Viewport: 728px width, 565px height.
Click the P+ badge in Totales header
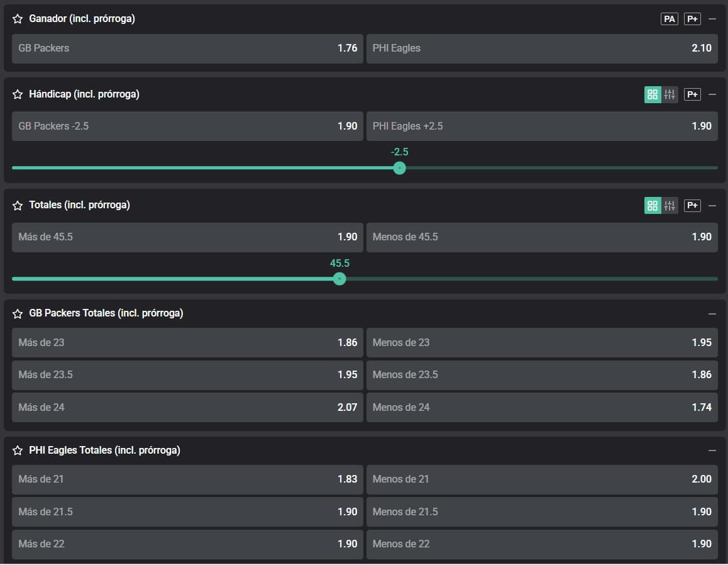[692, 205]
